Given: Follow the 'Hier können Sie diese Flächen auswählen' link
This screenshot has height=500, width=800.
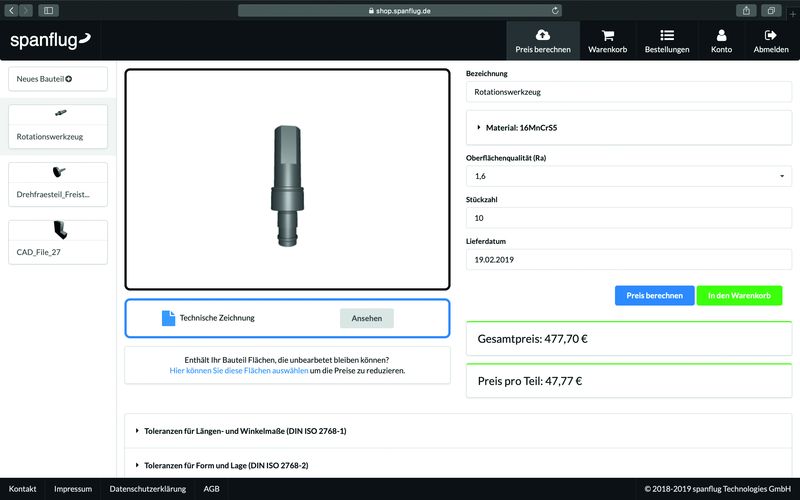Looking at the screenshot, I should click(x=238, y=371).
